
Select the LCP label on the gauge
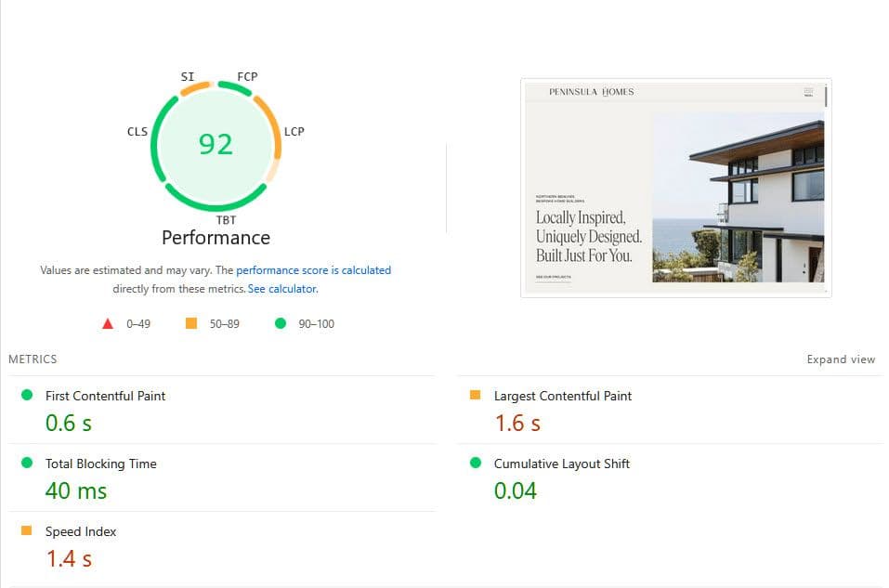tap(294, 131)
